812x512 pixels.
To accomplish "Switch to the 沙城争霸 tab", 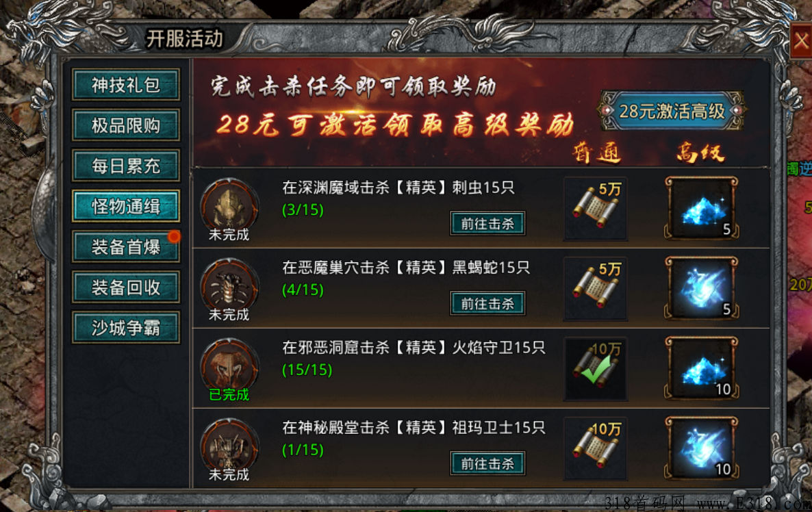I will coord(126,328).
